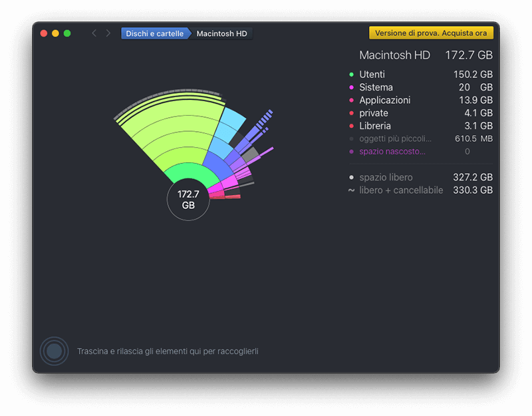
Task: Select the Dischi e cartelle breadcrumb
Action: click(x=154, y=33)
